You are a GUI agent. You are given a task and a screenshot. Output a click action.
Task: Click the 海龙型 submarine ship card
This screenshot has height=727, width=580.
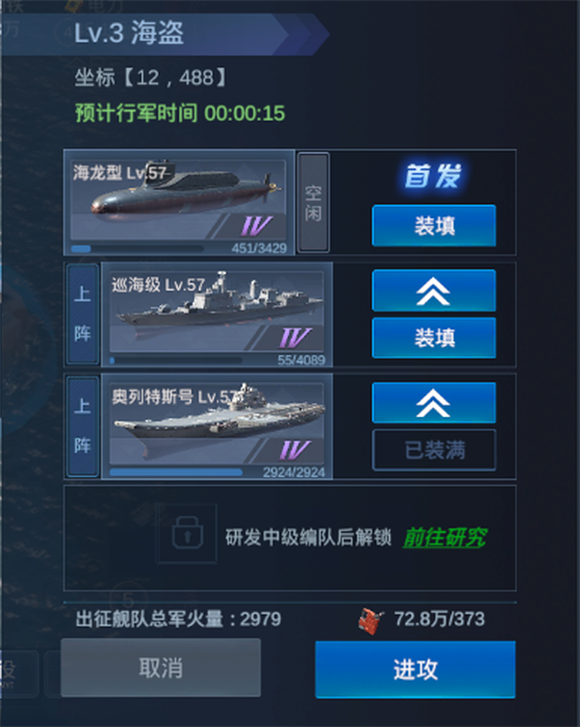point(179,203)
